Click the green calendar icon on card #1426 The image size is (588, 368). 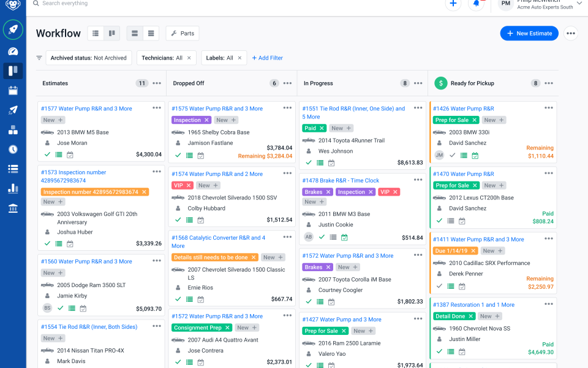(475, 155)
